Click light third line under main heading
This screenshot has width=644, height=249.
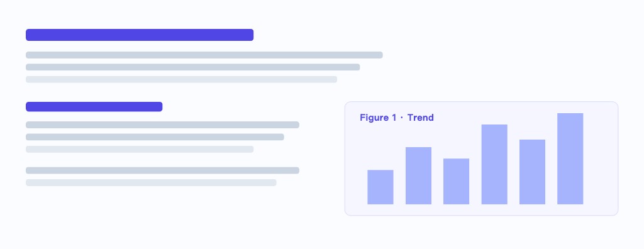(182, 79)
